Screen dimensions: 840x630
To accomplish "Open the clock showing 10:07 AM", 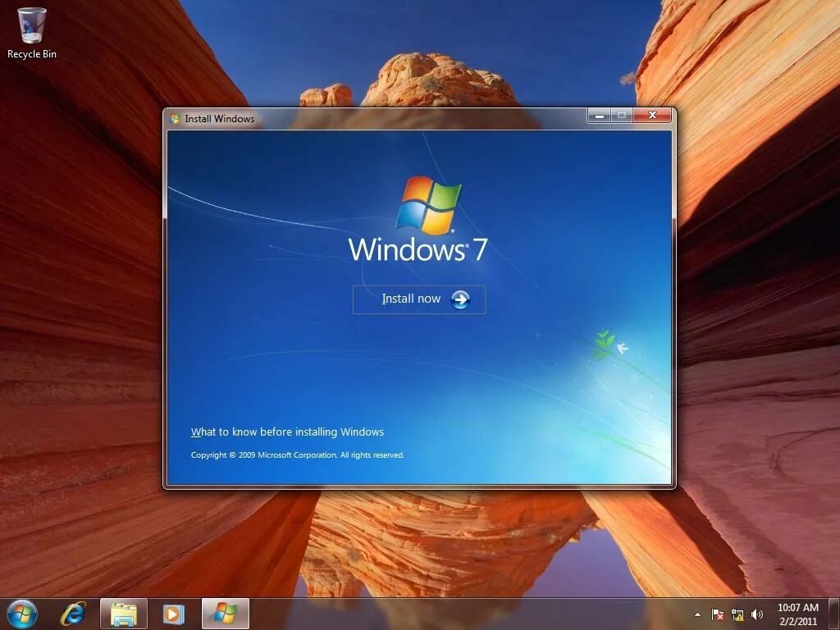I will click(x=797, y=614).
